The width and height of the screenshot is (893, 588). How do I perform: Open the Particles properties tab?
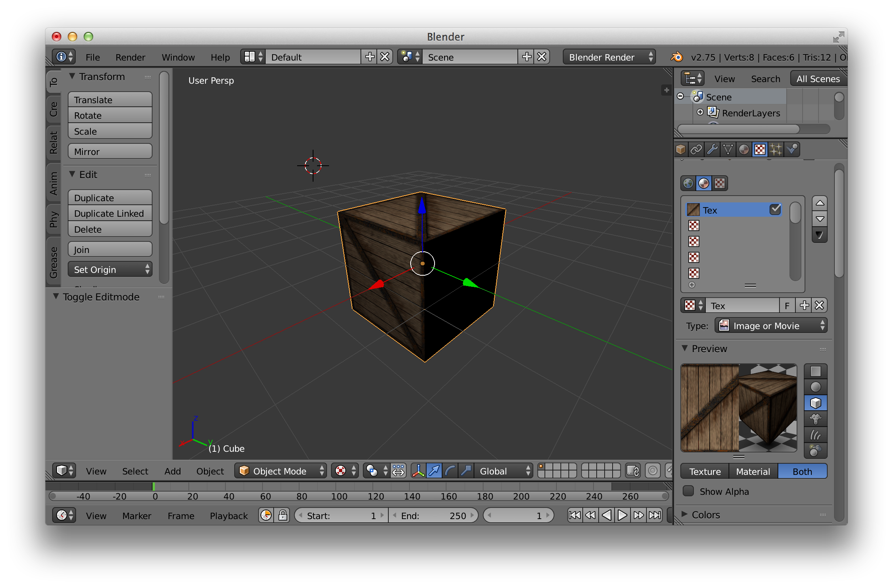pos(776,149)
